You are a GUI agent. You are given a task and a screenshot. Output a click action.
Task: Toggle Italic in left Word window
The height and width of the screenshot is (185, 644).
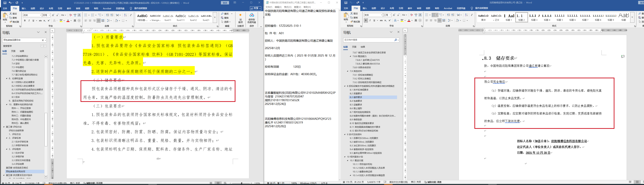(x=29, y=21)
